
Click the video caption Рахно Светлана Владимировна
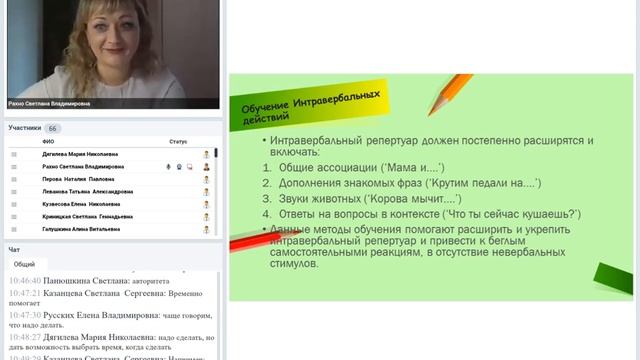point(49,104)
